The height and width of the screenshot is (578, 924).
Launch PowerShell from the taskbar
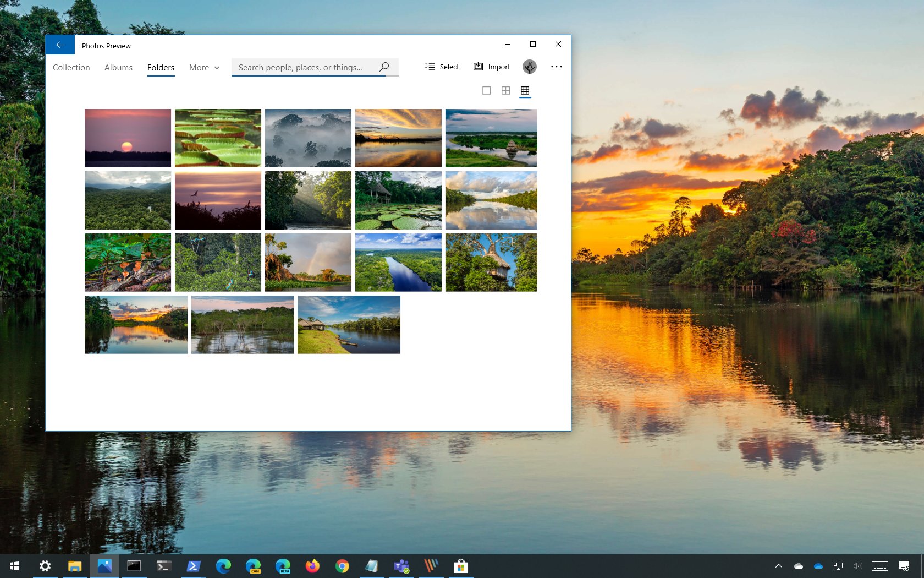194,566
